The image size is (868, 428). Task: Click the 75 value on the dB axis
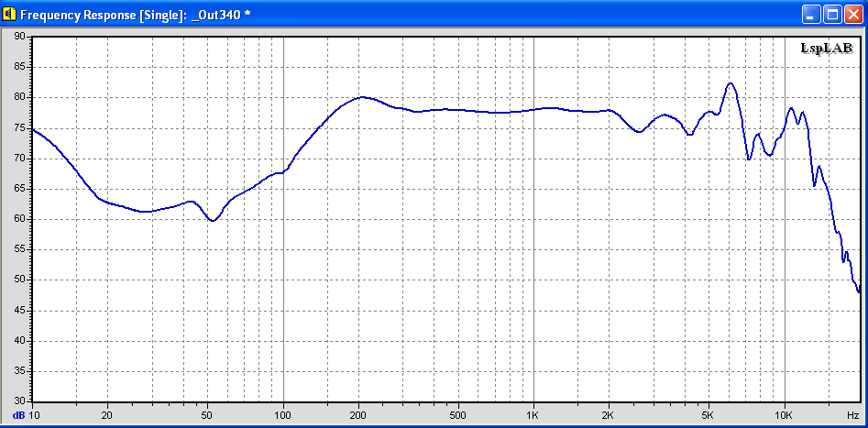coord(19,128)
